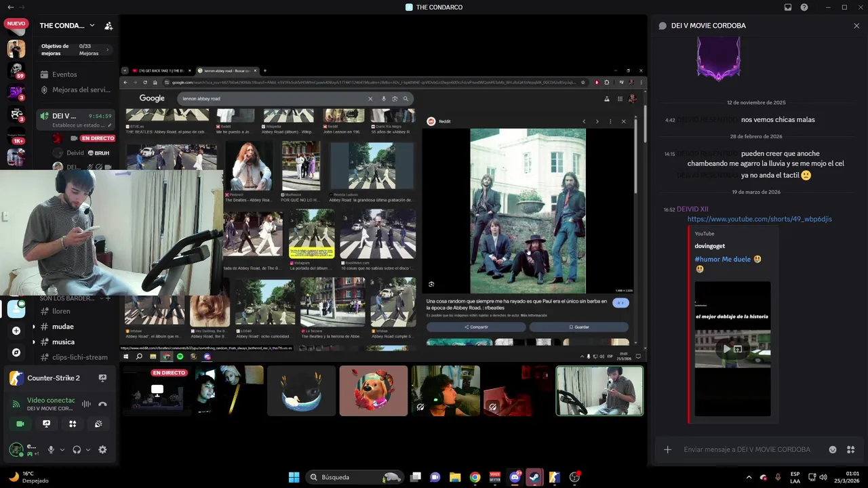Share your screen button in voice panel
Viewport: 868px width, 488px height.
coord(46,424)
